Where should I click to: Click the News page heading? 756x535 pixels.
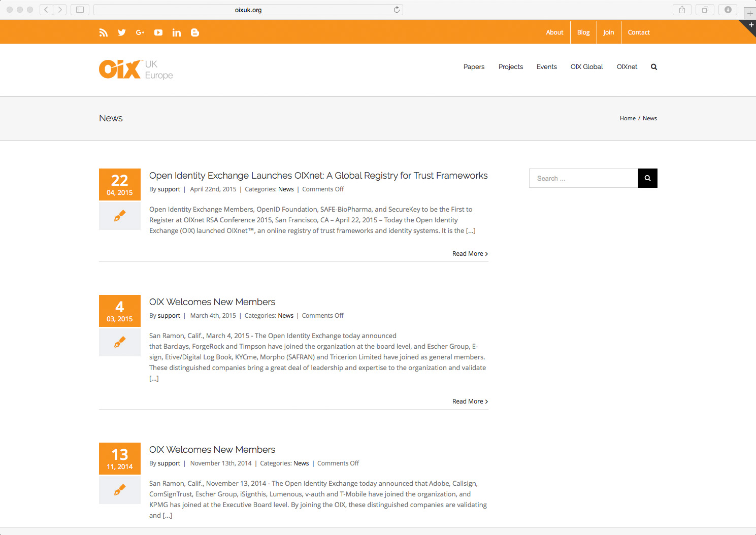coord(111,118)
